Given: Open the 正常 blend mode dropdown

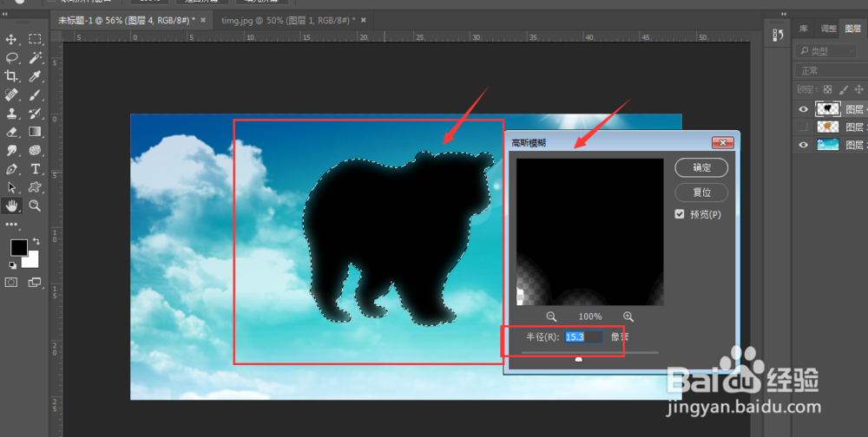Looking at the screenshot, I should coord(832,70).
